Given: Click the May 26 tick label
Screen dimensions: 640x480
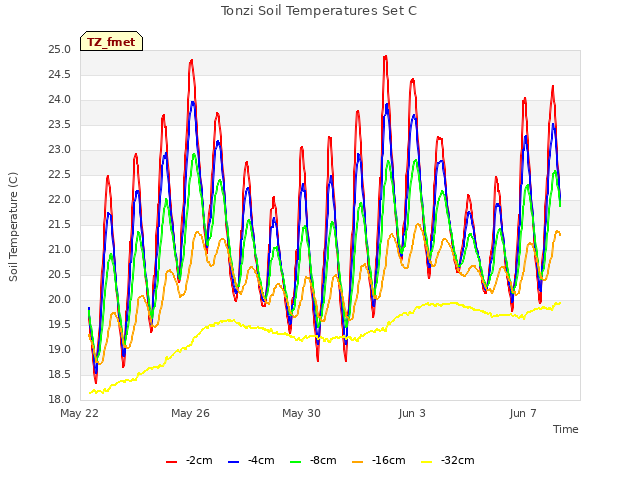Looking at the screenshot, I should [190, 413].
